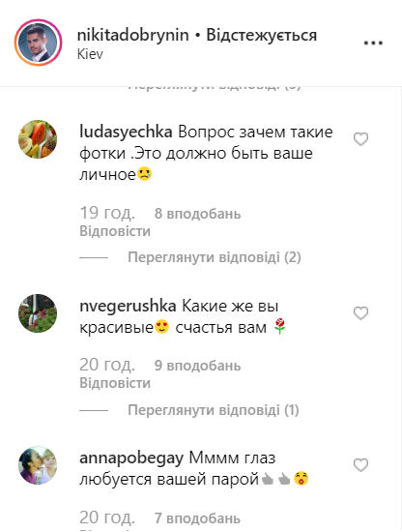Reply to ludasyechka's comment via Відповісти
Screen dimensions: 402x532
(x=115, y=231)
